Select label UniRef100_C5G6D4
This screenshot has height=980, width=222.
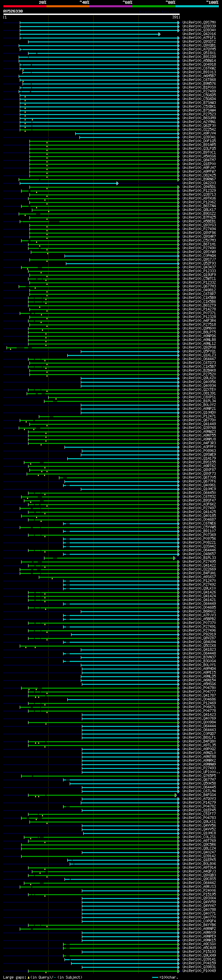click(199, 99)
